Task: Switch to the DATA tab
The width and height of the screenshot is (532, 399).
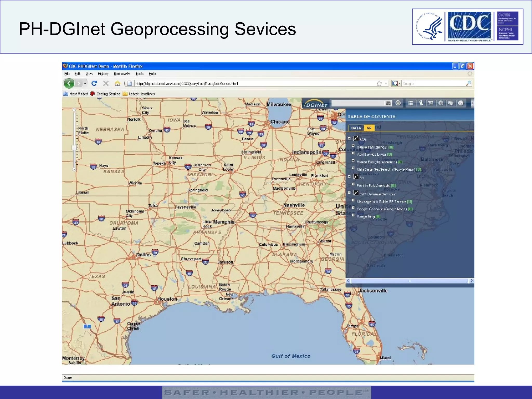Action: point(356,128)
